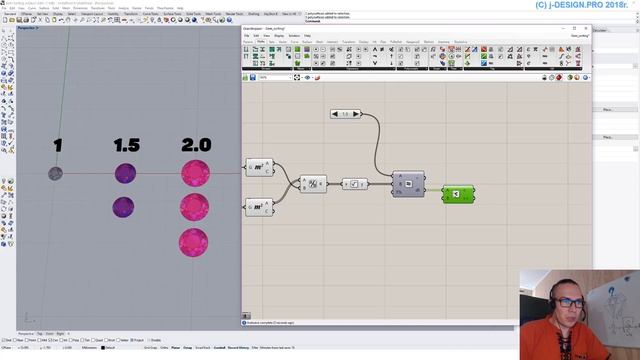Viewport: 640px width, 360px height.
Task: Switch to the Top viewport tab
Action: pyautogui.click(x=40, y=333)
